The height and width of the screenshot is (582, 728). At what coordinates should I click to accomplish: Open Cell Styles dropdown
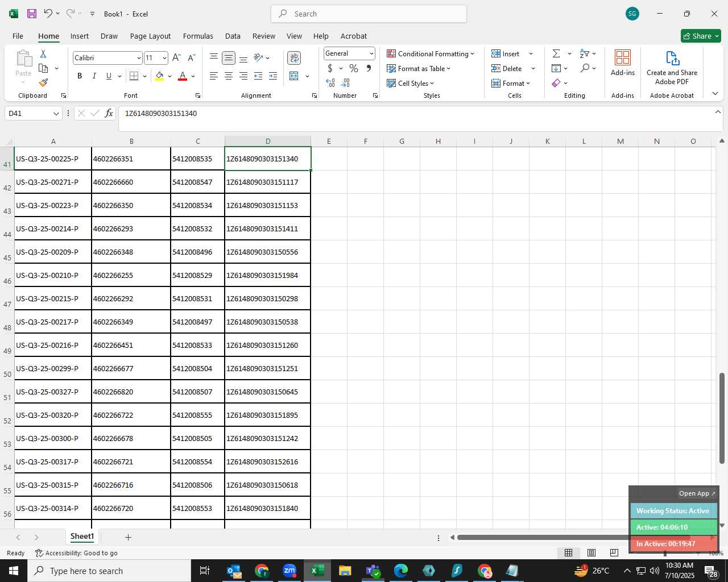pyautogui.click(x=410, y=83)
